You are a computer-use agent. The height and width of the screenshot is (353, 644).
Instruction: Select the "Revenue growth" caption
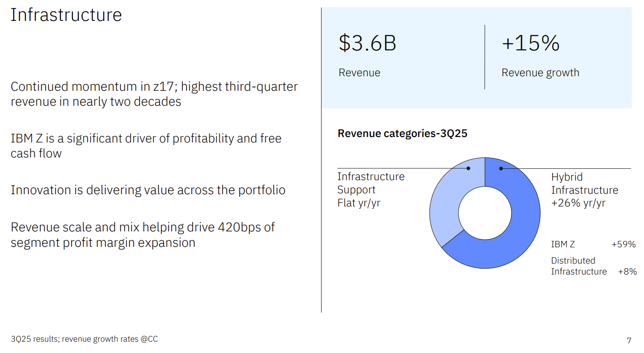[540, 73]
